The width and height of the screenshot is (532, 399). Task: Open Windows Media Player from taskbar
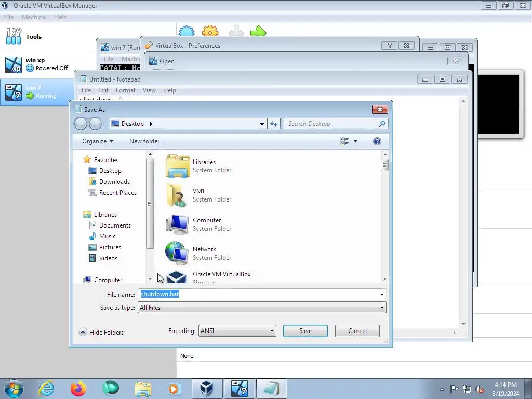coord(175,389)
